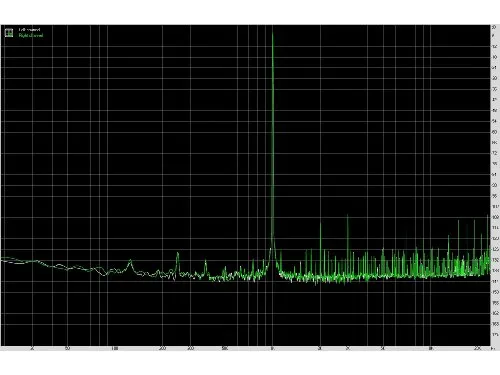Click the small peak near 250 Hz
The height and width of the screenshot is (375, 500).
pos(178,253)
